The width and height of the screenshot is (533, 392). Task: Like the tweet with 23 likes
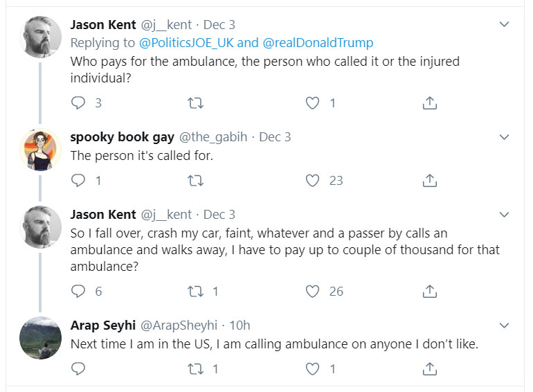[313, 181]
